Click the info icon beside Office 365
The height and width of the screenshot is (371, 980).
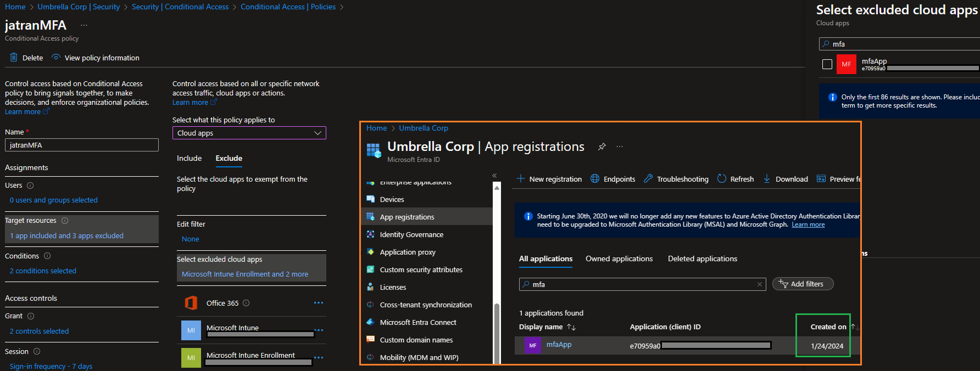tap(246, 303)
